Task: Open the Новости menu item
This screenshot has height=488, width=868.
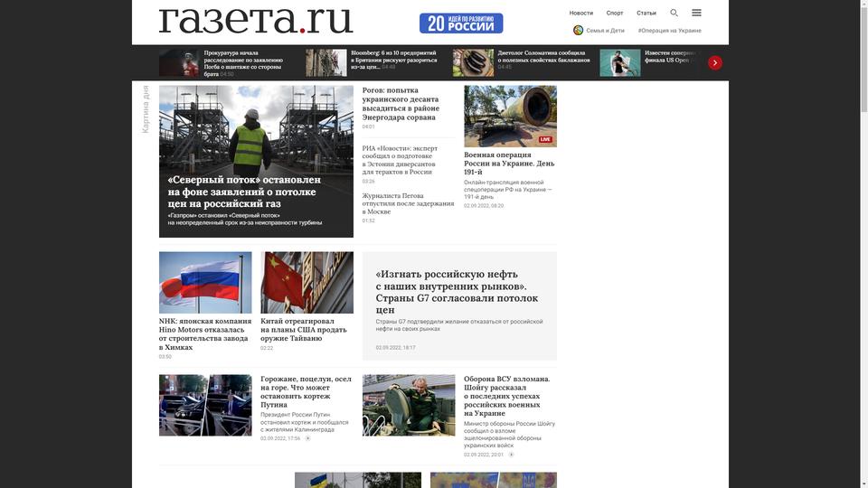Action: click(x=580, y=13)
